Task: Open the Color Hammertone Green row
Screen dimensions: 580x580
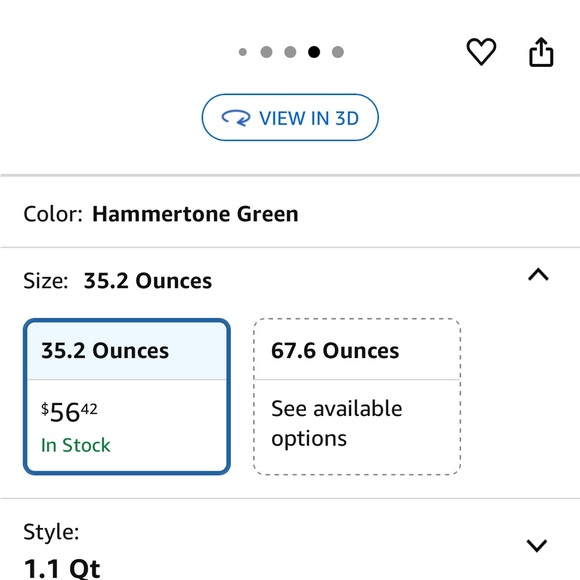Action: click(x=290, y=214)
